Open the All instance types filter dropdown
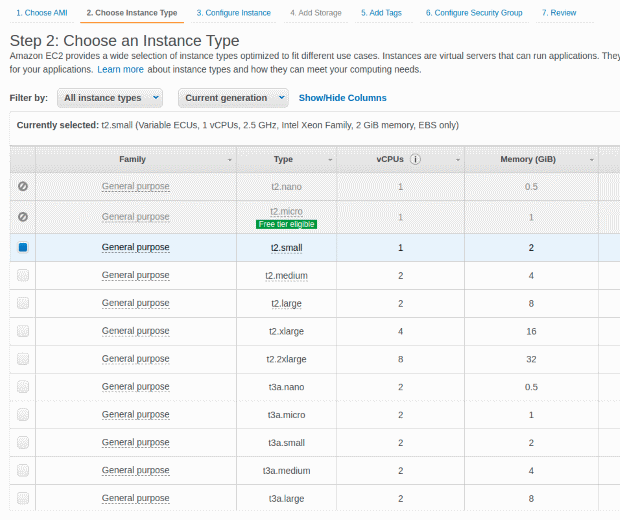Image resolution: width=620 pixels, height=520 pixels. tap(110, 98)
